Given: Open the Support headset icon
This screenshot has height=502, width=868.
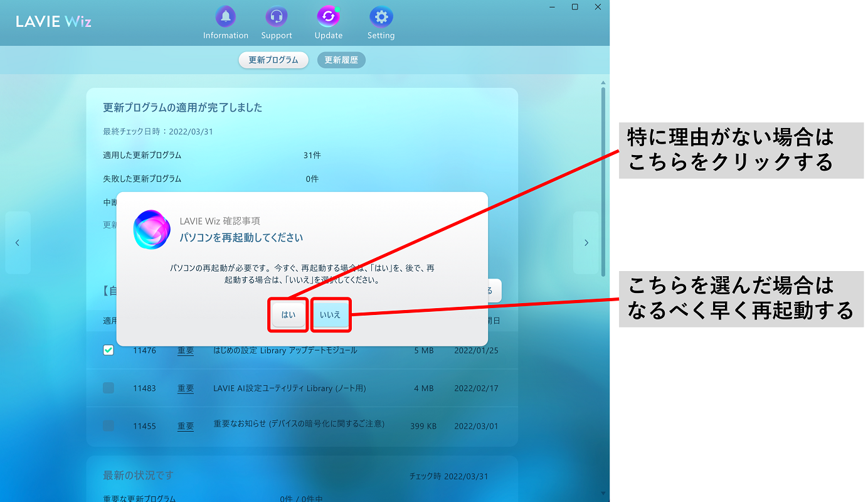Looking at the screenshot, I should (x=276, y=17).
